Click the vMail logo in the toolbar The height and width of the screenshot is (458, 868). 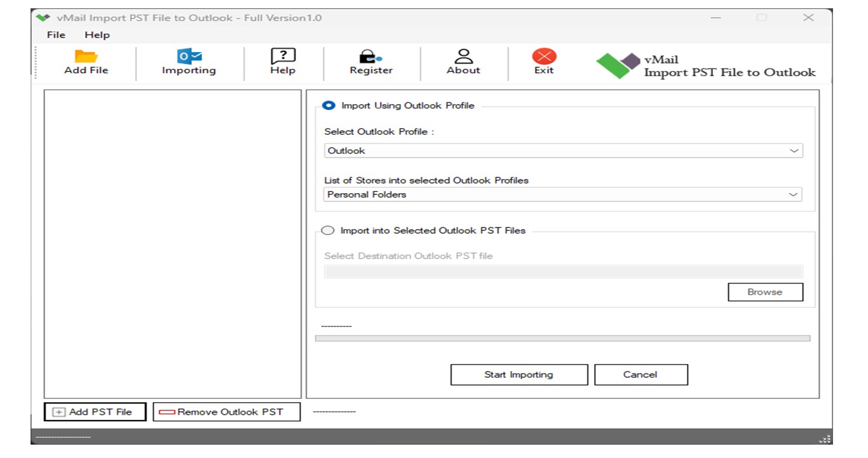pyautogui.click(x=618, y=65)
